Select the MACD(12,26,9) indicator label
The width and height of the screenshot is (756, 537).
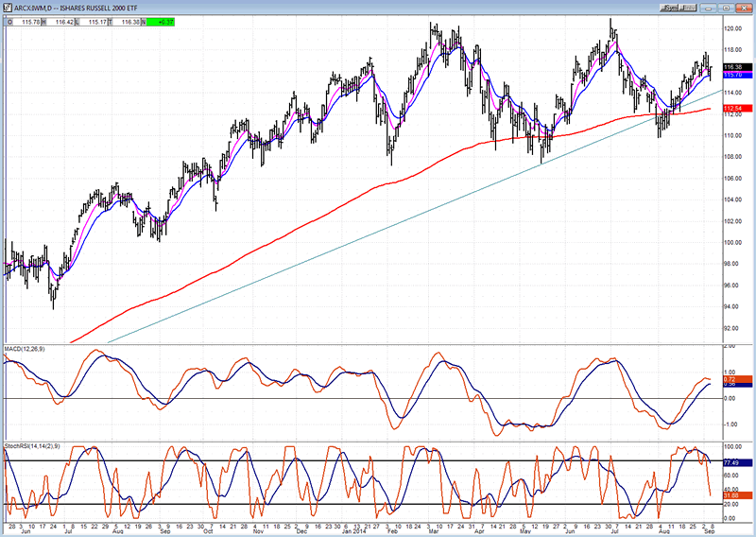click(x=24, y=352)
